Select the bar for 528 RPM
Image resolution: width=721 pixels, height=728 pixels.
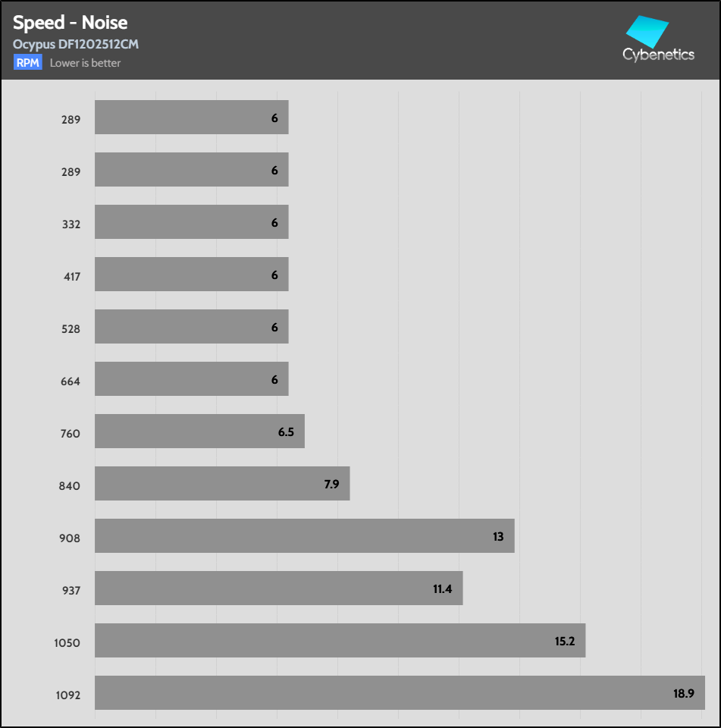pyautogui.click(x=191, y=326)
